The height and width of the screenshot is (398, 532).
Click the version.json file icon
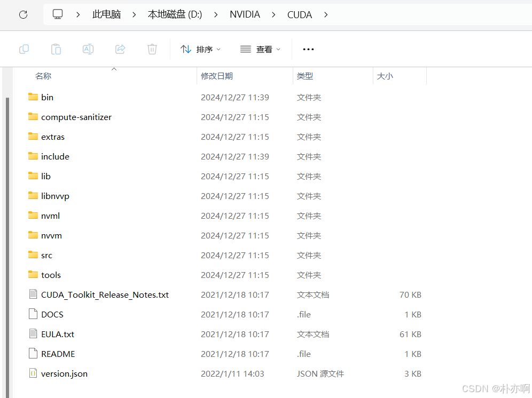pos(33,373)
